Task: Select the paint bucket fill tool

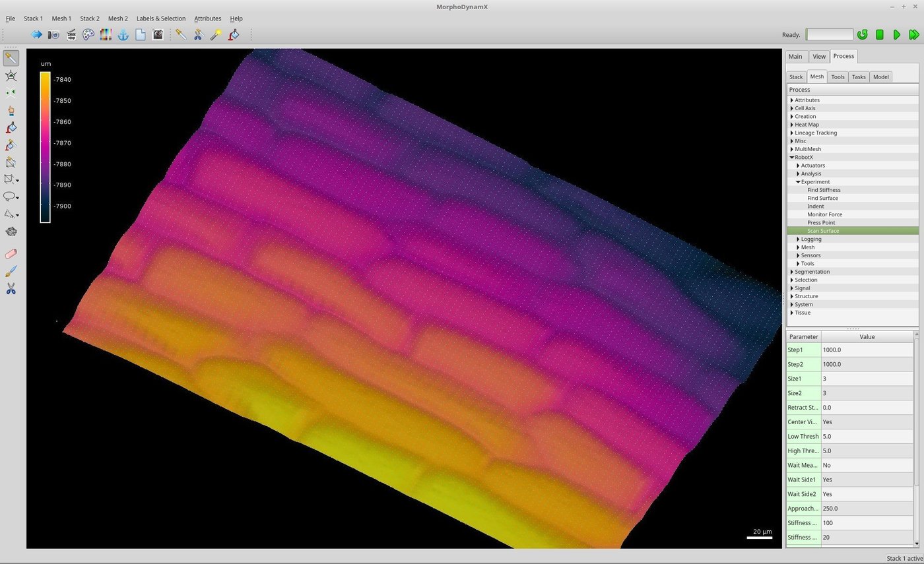Action: (x=234, y=34)
